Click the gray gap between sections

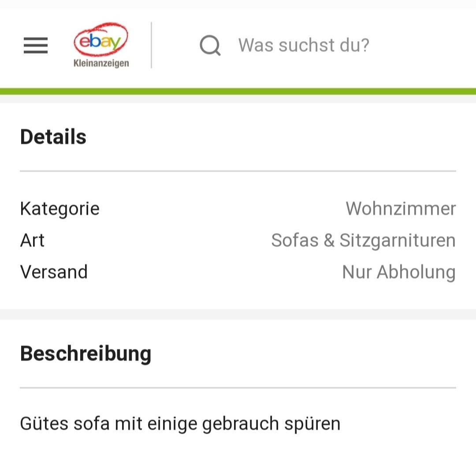[238, 314]
